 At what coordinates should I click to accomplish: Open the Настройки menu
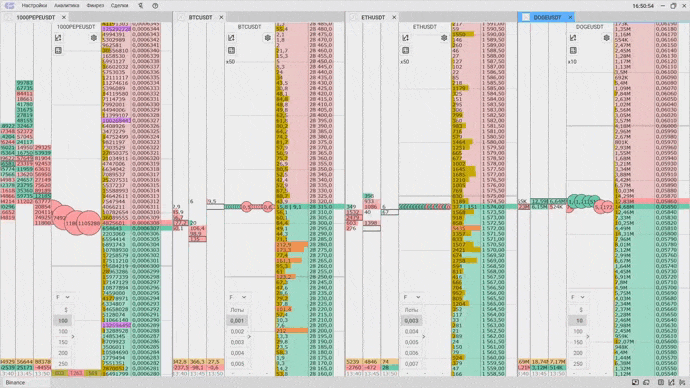pyautogui.click(x=34, y=6)
